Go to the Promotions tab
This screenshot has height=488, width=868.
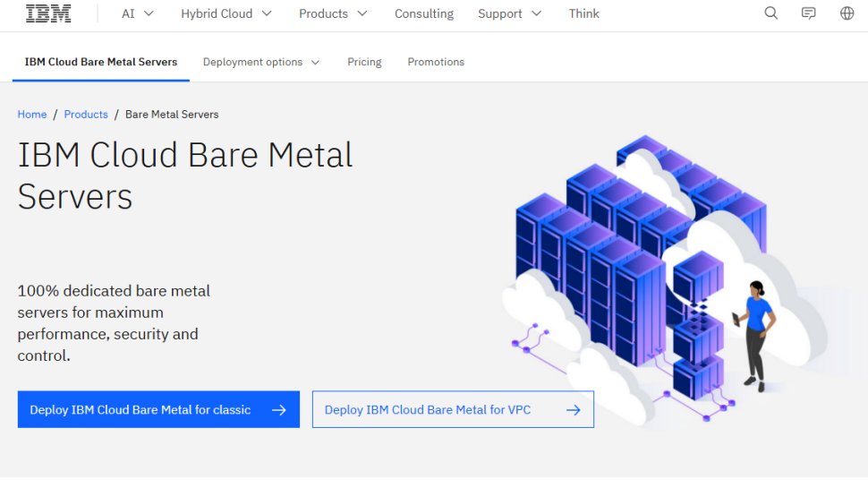point(436,62)
